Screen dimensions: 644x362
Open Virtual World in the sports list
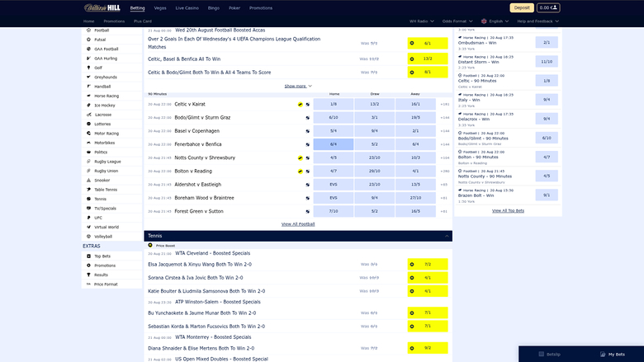click(107, 227)
